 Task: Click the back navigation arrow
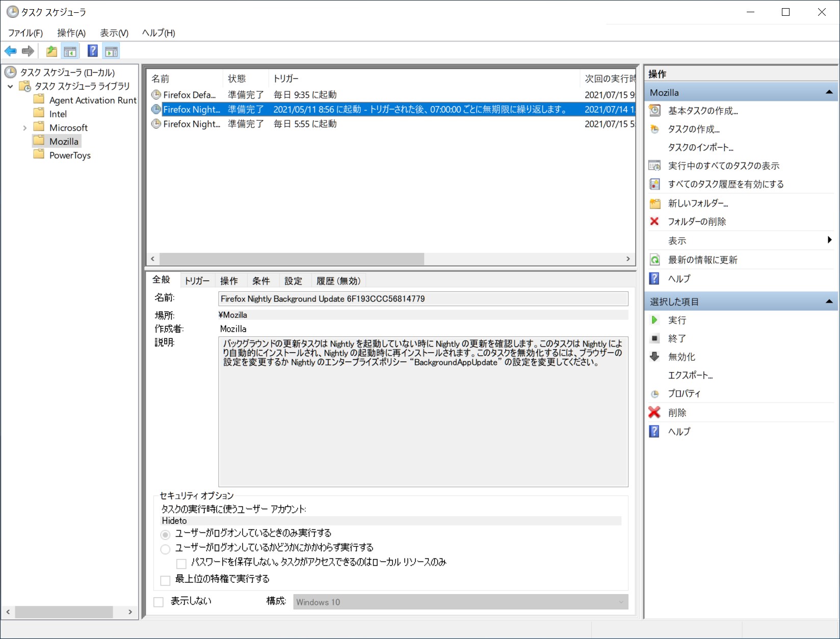(x=10, y=51)
